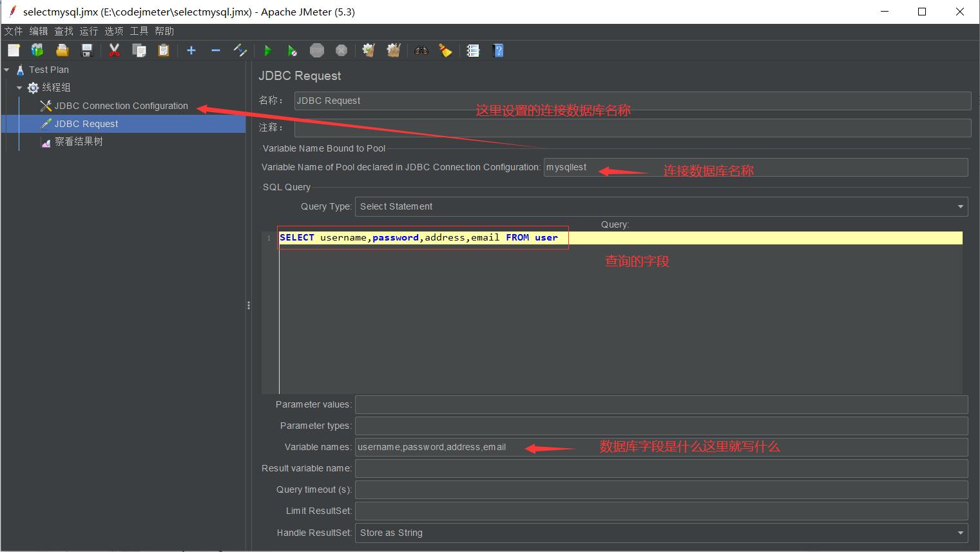The height and width of the screenshot is (552, 980).
Task: Click the Cut scissors icon
Action: coord(115,50)
